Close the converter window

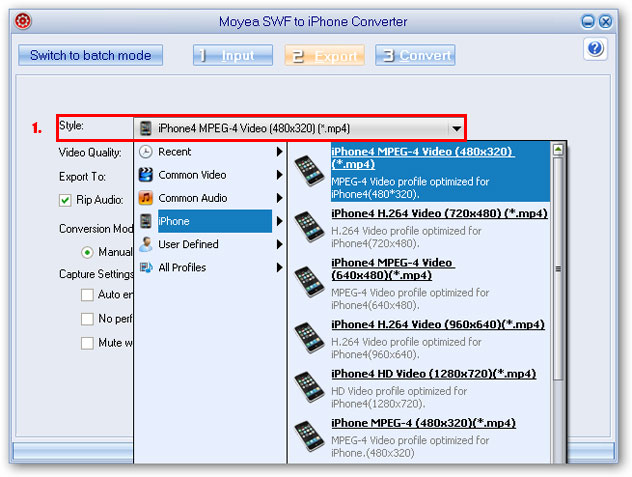605,21
